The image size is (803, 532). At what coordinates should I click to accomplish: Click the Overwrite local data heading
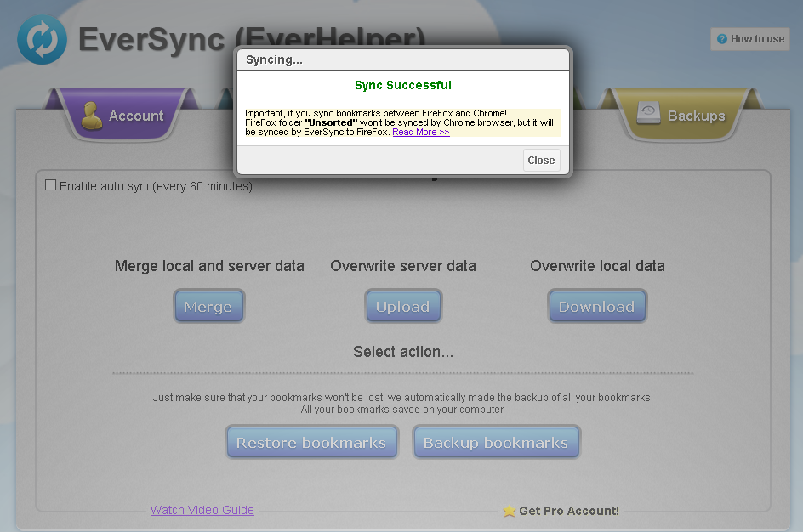(x=598, y=266)
